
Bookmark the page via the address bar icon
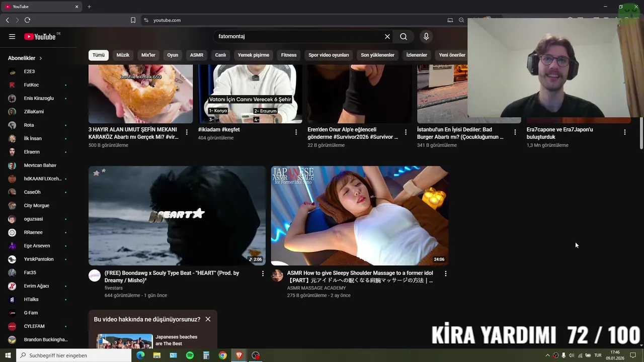click(x=133, y=20)
